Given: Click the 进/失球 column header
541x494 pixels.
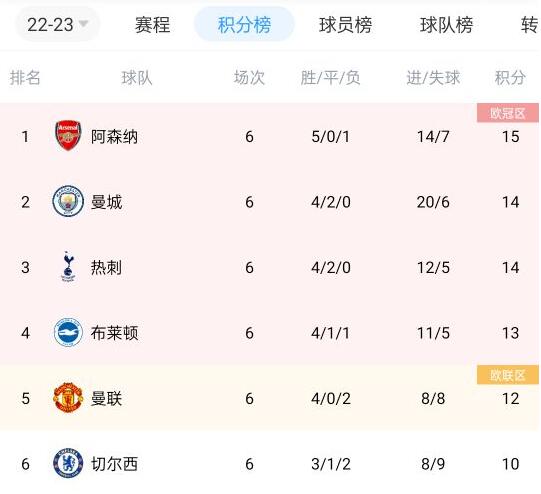Looking at the screenshot, I should [x=433, y=78].
